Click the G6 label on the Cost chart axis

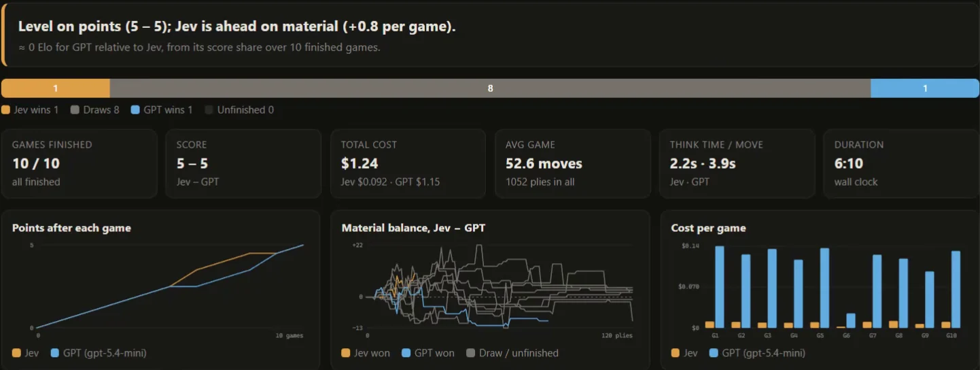point(846,335)
